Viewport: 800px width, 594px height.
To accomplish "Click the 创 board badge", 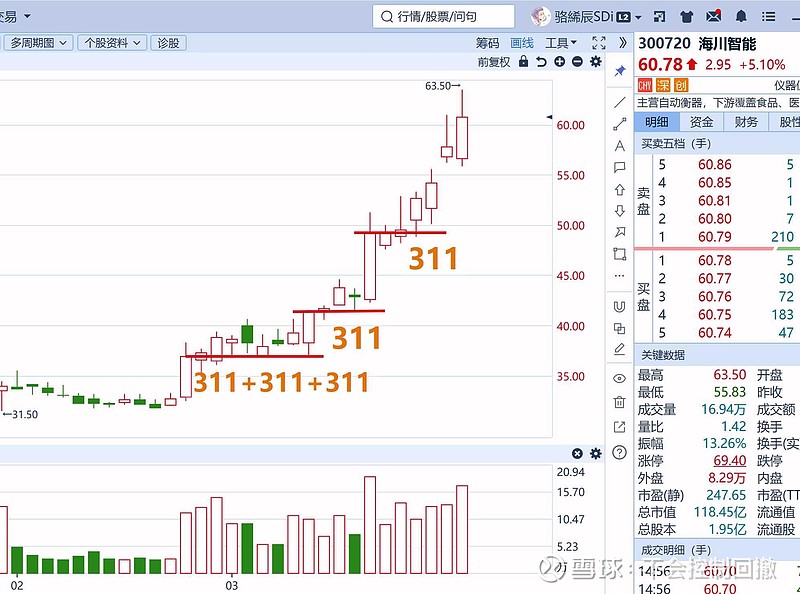I will [x=681, y=85].
